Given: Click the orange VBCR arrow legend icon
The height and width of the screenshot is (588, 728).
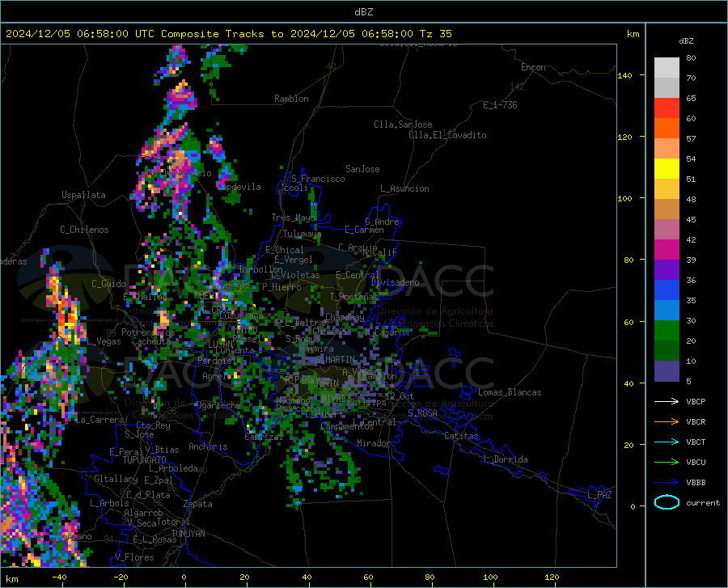Looking at the screenshot, I should click(x=667, y=422).
